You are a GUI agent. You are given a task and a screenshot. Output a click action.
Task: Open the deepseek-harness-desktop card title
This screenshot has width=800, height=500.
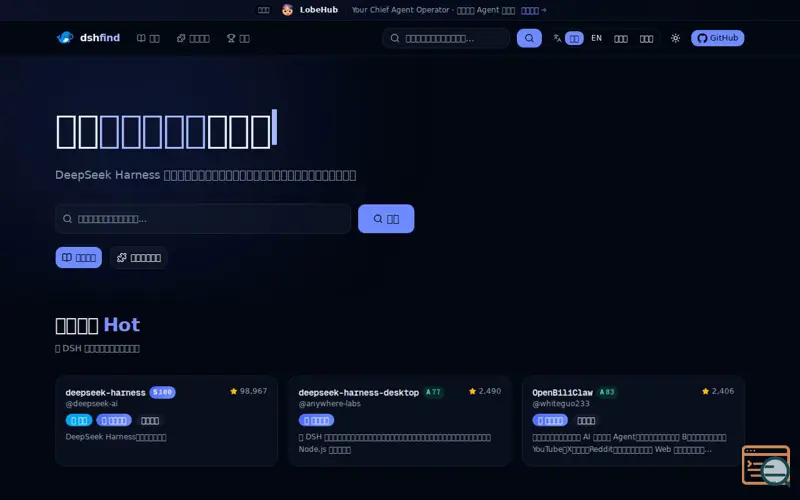(359, 392)
